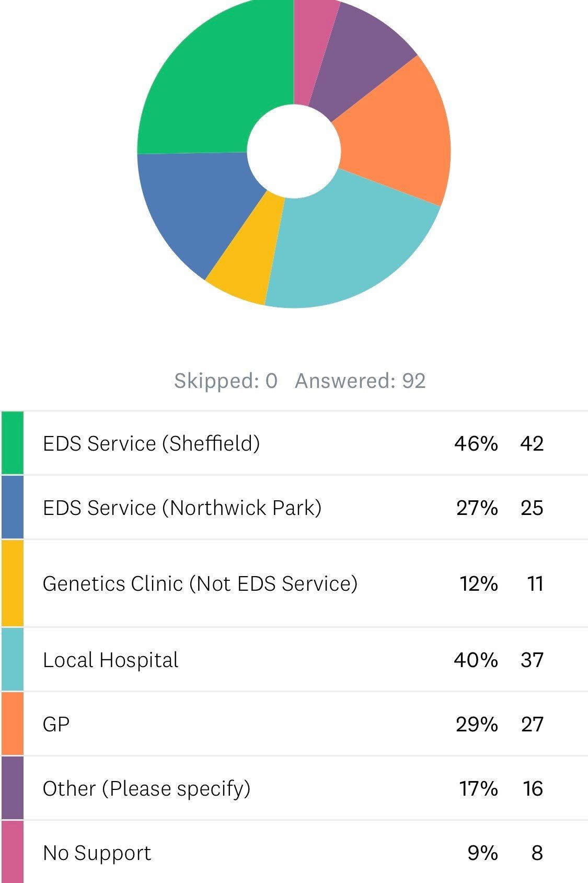Click the Answered: 92 text

coord(360,381)
